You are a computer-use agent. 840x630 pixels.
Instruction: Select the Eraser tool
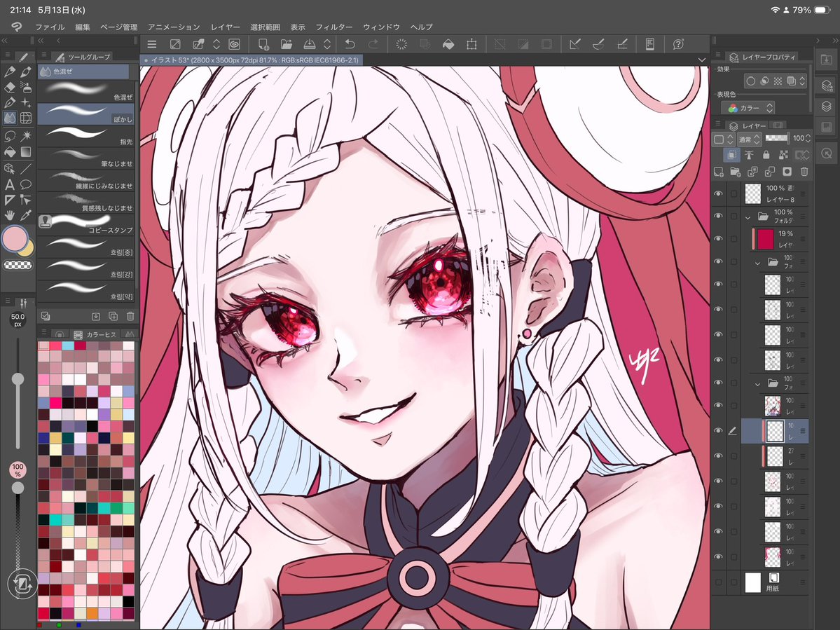tap(10, 87)
